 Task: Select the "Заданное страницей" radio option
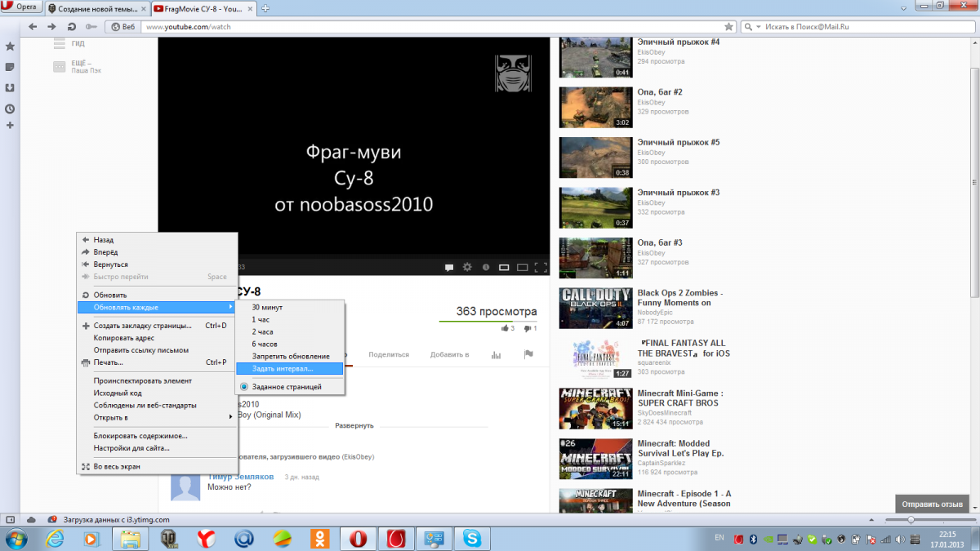pyautogui.click(x=290, y=387)
